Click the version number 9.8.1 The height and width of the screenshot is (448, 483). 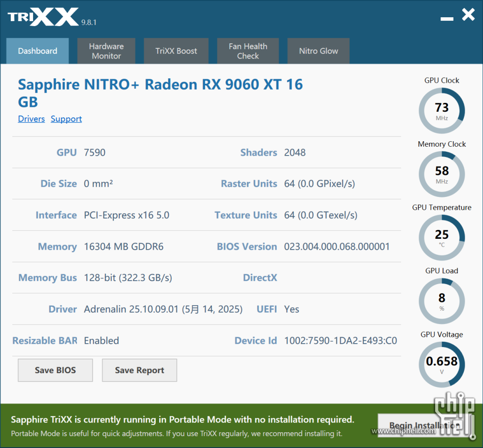[x=89, y=23]
